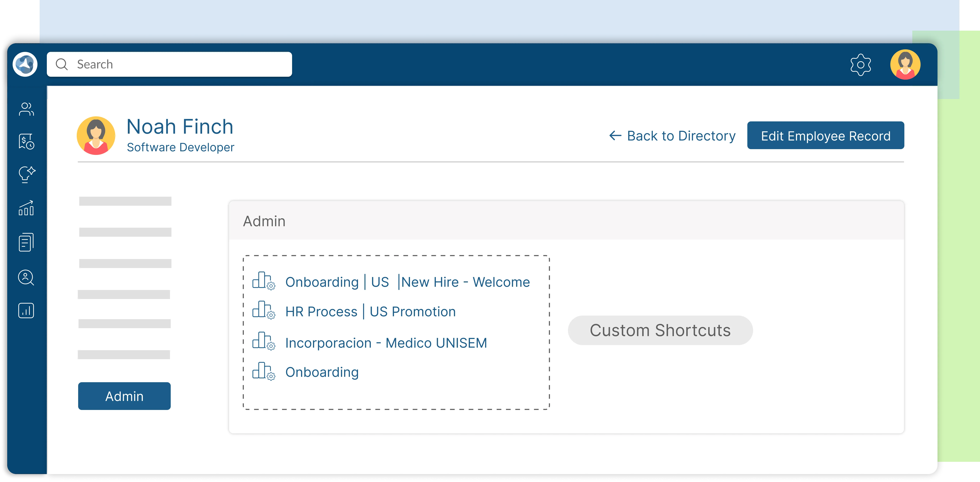Image resolution: width=980 pixels, height=482 pixels.
Task: Click the documents sidebar icon
Action: click(x=26, y=242)
